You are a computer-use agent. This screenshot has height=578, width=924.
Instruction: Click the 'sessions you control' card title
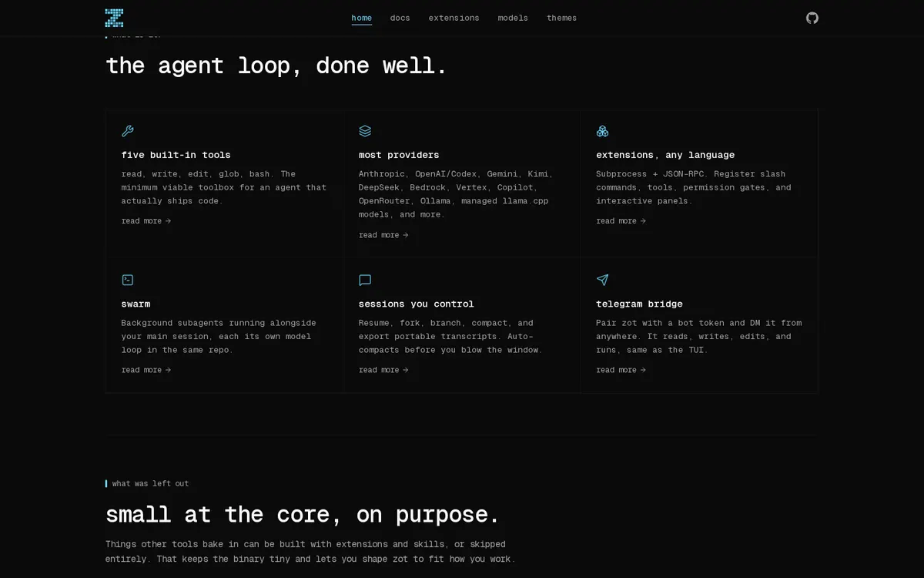pyautogui.click(x=417, y=304)
